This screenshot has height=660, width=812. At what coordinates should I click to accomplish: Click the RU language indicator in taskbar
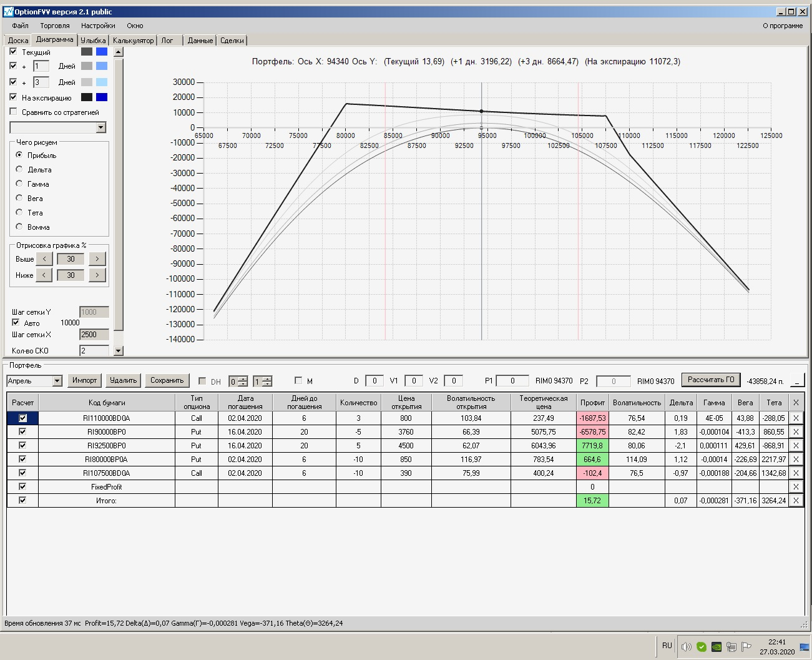click(667, 646)
